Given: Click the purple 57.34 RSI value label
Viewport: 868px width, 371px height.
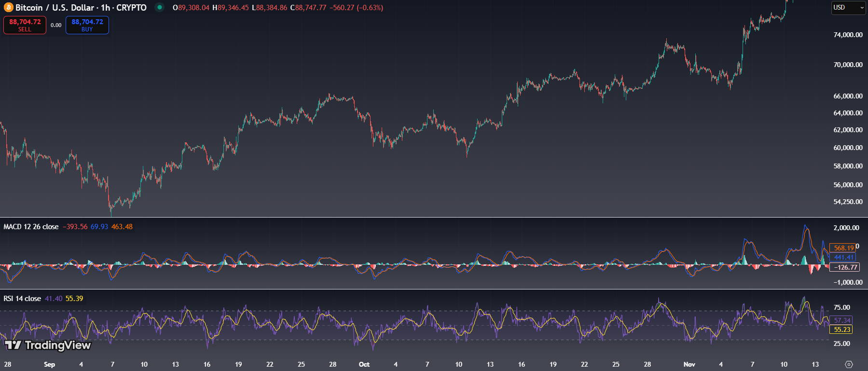Looking at the screenshot, I should point(842,320).
